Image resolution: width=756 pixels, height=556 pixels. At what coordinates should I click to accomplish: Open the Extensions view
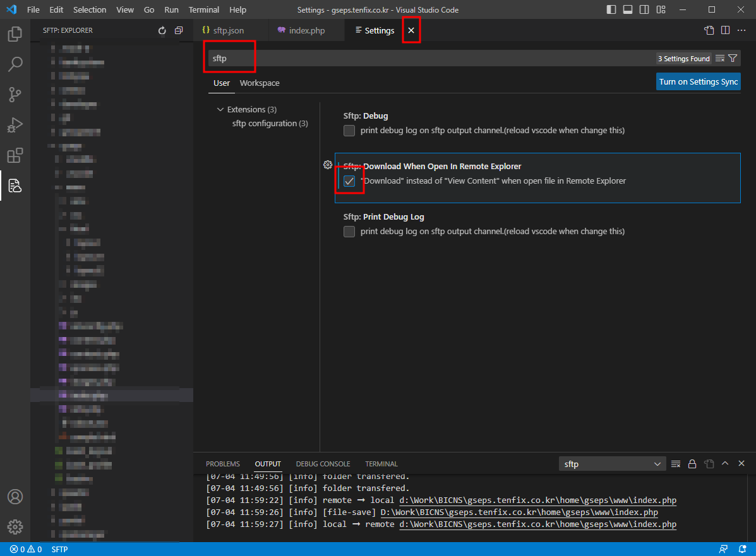[15, 155]
